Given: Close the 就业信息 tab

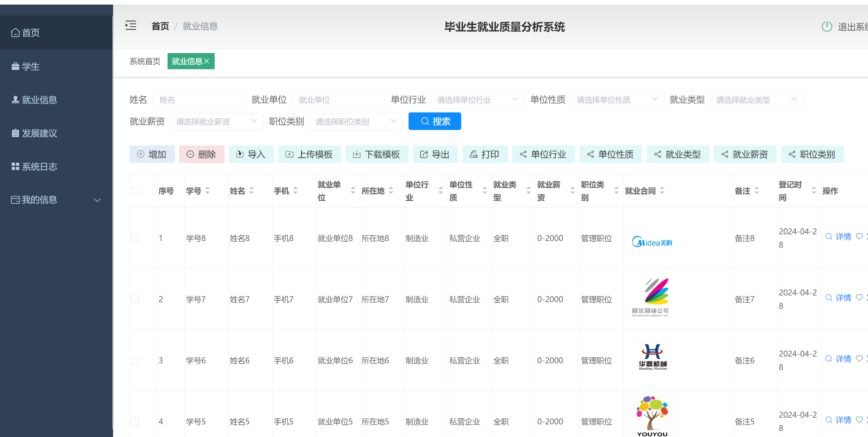Looking at the screenshot, I should 207,61.
